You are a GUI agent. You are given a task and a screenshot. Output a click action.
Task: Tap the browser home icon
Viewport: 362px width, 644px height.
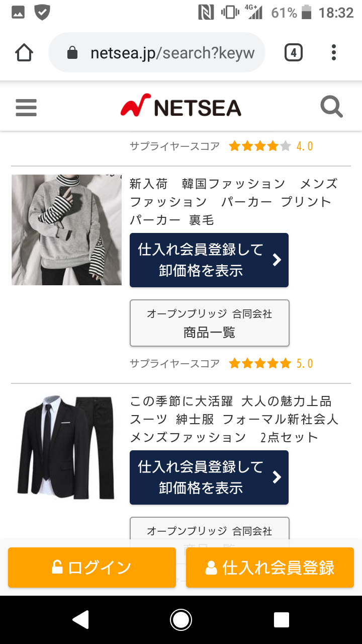click(24, 53)
